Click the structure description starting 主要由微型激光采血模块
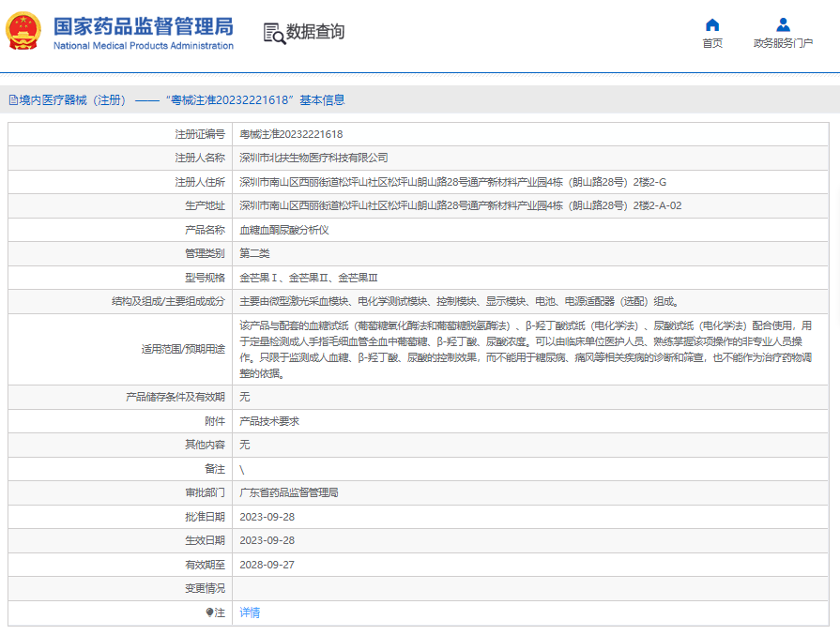Image resolution: width=840 pixels, height=635 pixels. coord(459,301)
